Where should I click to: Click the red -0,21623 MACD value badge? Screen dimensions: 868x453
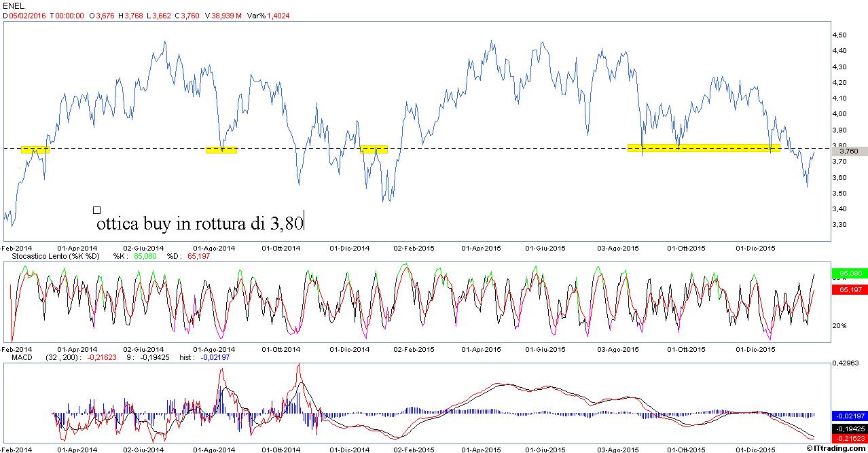(849, 439)
